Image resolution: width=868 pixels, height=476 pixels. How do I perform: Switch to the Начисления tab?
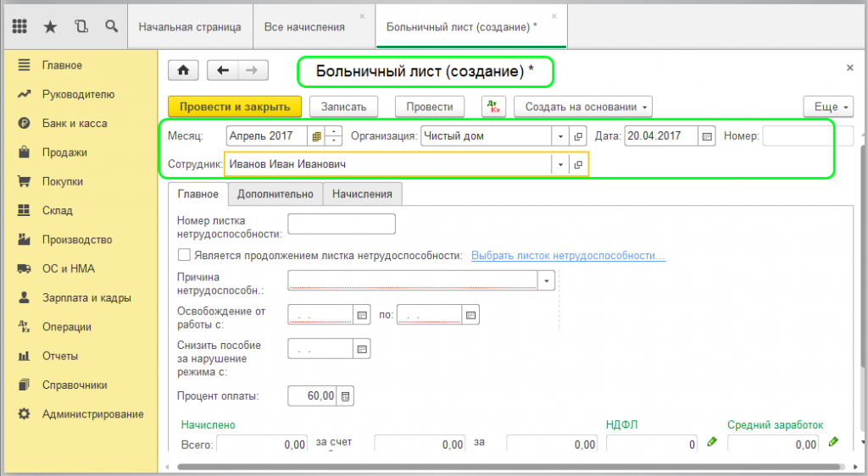click(362, 194)
